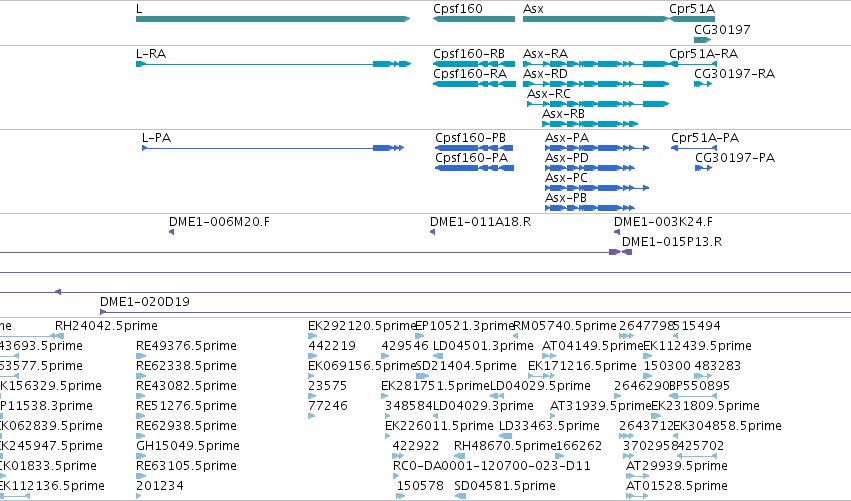The image size is (851, 501).
Task: Click the Asx-PA protein label
Action: coord(567,138)
